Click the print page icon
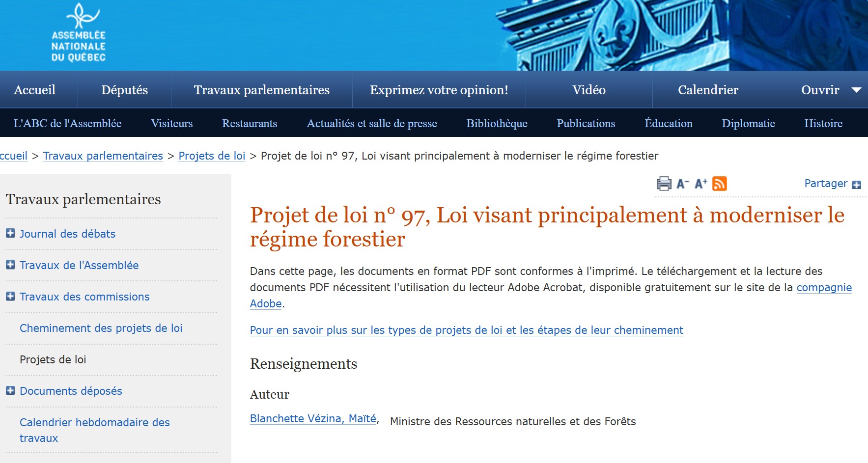This screenshot has width=868, height=463. (x=664, y=184)
